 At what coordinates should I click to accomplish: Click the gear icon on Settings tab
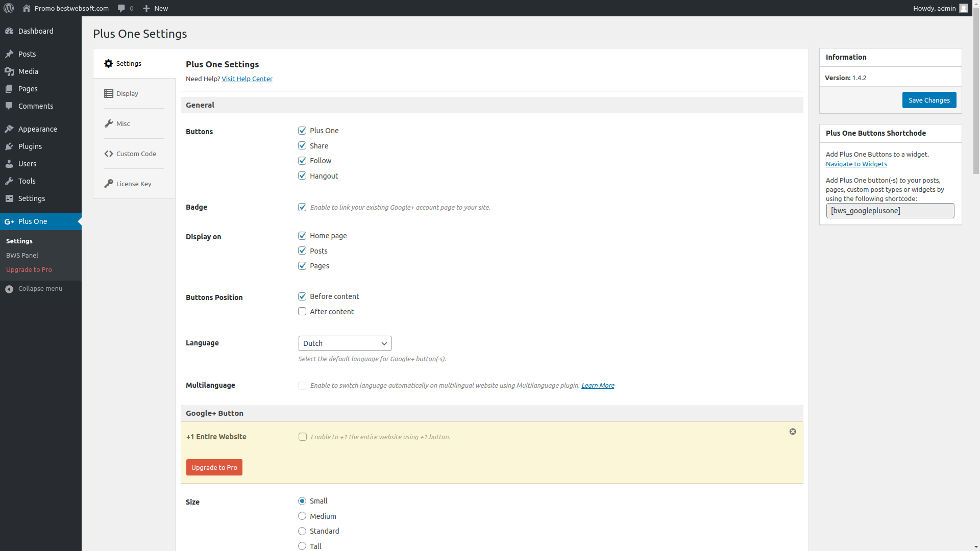[108, 64]
